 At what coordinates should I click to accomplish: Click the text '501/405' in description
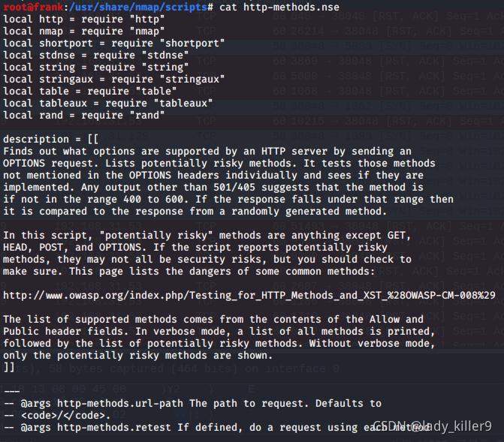point(234,188)
